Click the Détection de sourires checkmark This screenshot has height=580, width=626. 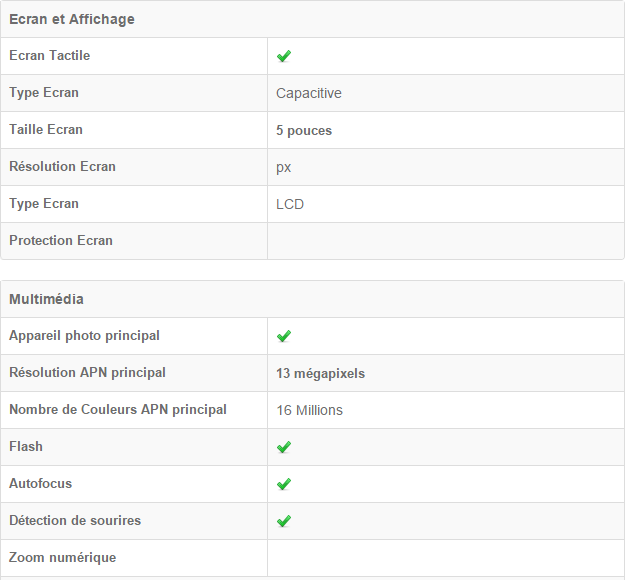tap(284, 521)
